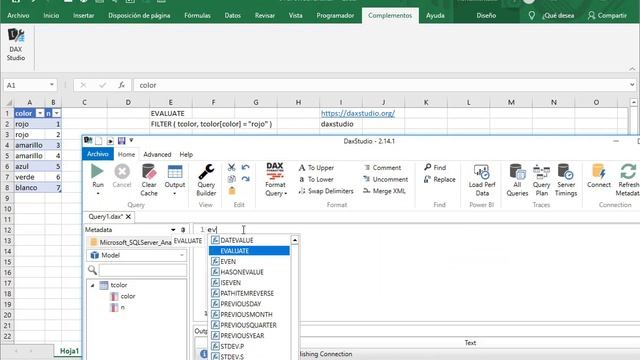Open the Query Builder
The image size is (640, 360).
(x=206, y=180)
